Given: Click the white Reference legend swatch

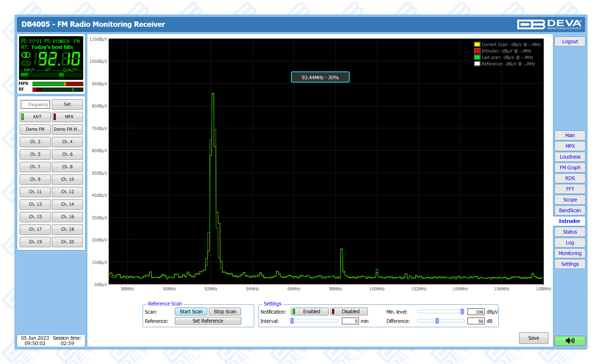Looking at the screenshot, I should tap(477, 64).
